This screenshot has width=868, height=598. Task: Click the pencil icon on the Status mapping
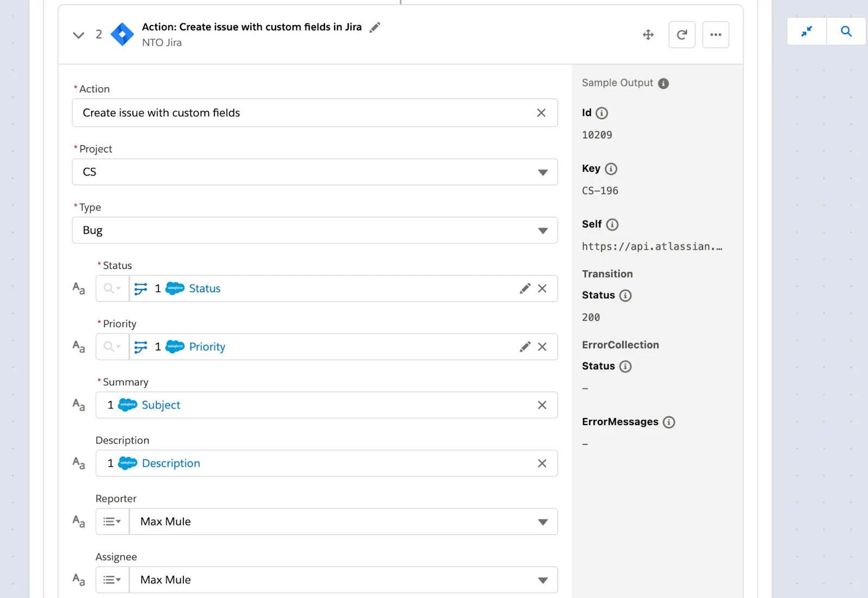click(525, 288)
